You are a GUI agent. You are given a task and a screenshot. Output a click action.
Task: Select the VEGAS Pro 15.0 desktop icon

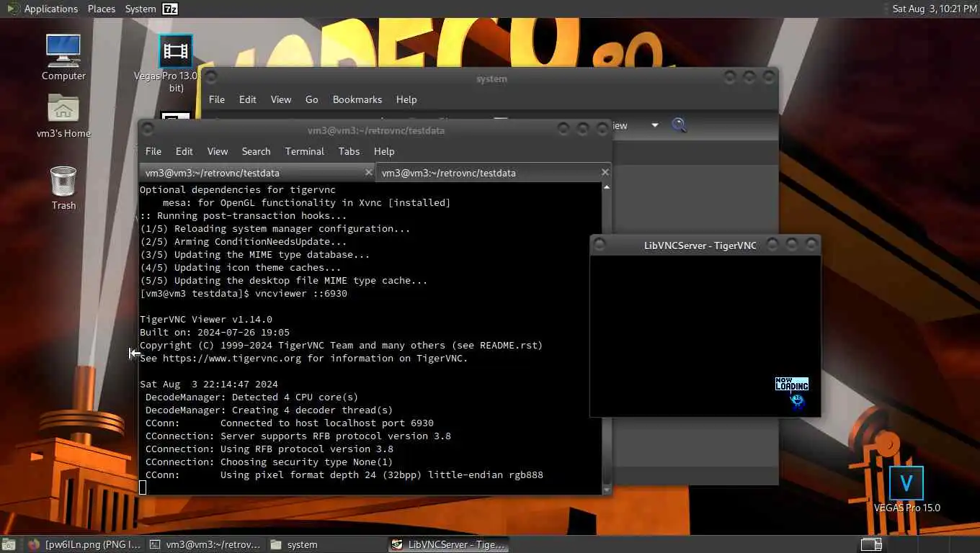coord(906,490)
